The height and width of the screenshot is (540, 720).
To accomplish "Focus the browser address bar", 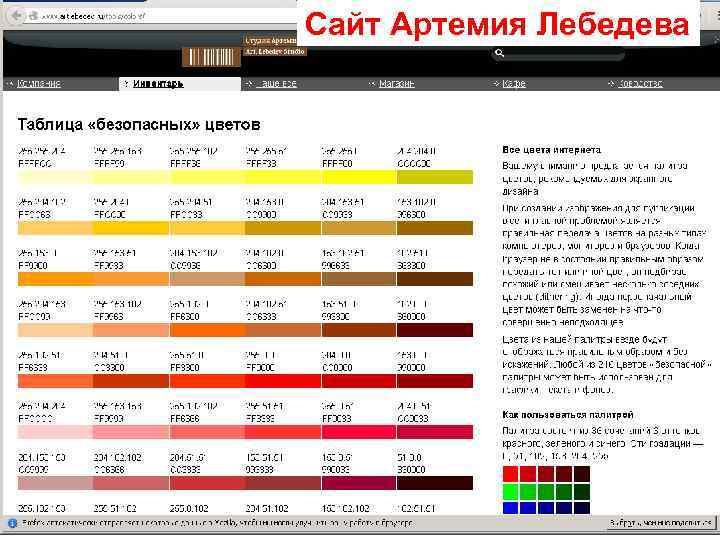I will 161,16.
